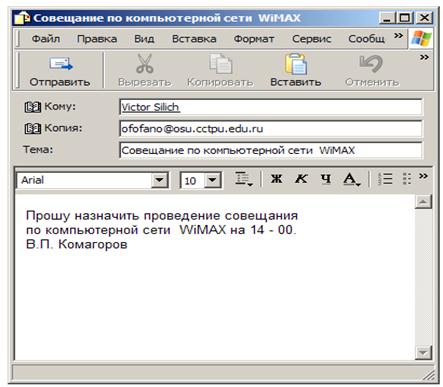Click into the Копия email field
This screenshot has height=387, width=443.
pos(271,129)
